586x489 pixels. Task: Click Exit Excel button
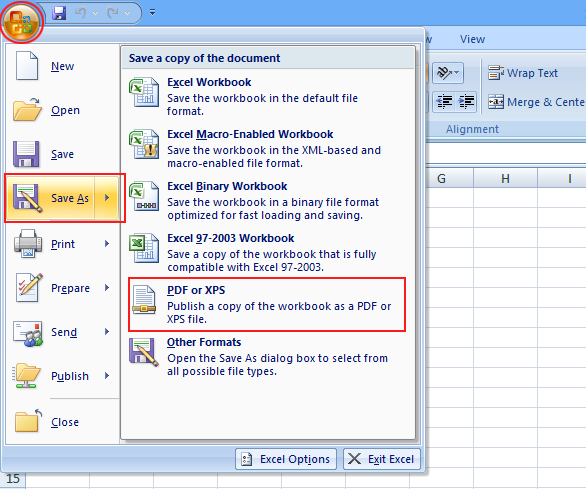[x=382, y=459]
